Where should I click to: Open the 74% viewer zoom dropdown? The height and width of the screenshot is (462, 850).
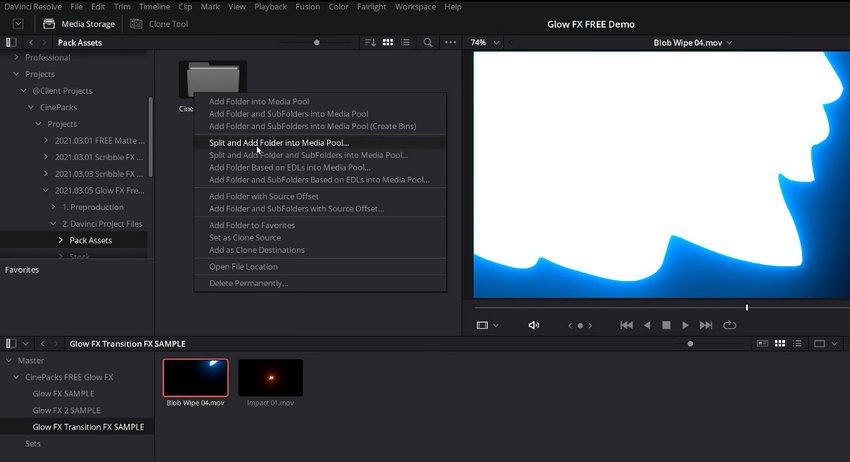[485, 42]
